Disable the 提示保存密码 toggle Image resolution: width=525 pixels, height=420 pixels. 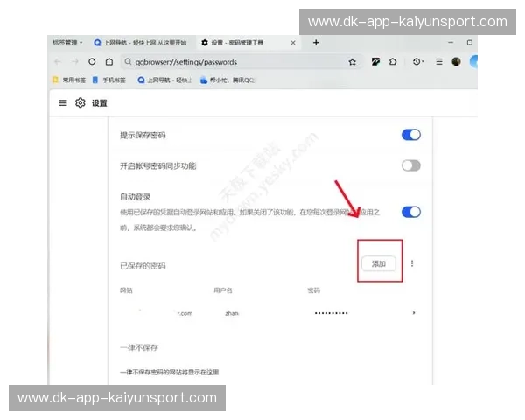(x=410, y=135)
